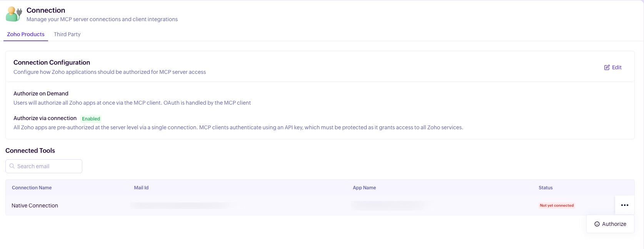Click the circle icon next to Authorize

coord(597,224)
